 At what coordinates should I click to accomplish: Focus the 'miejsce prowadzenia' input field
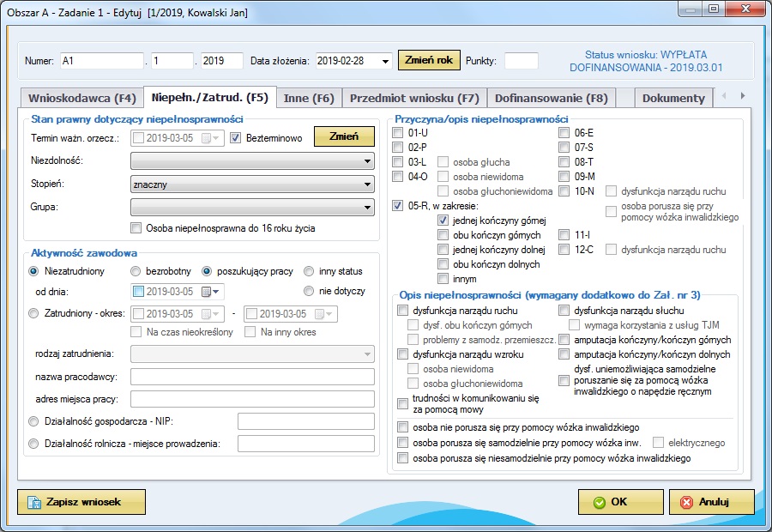click(x=305, y=444)
